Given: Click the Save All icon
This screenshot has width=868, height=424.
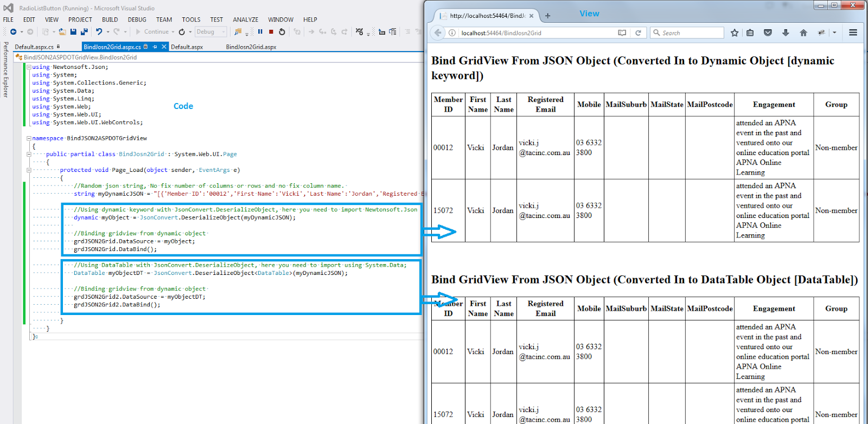Looking at the screenshot, I should pos(84,31).
